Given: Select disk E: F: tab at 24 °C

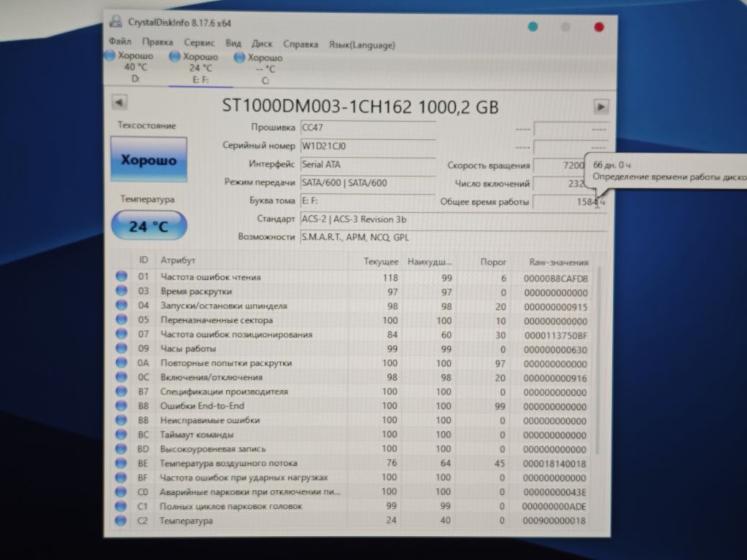Looking at the screenshot, I should (x=201, y=68).
